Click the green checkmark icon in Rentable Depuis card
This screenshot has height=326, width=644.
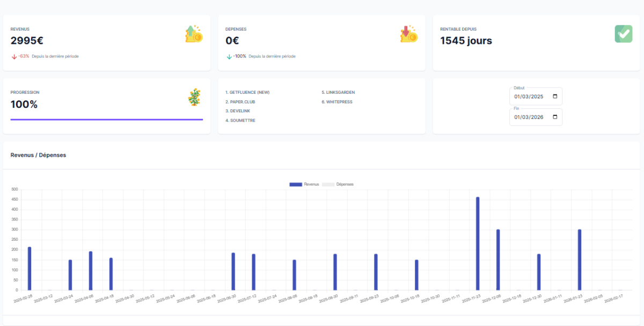(x=623, y=34)
